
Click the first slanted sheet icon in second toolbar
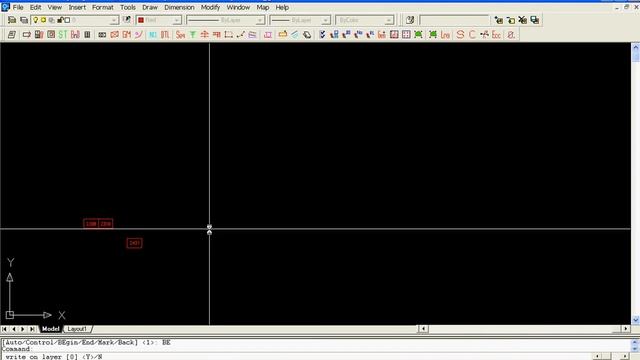pos(12,35)
